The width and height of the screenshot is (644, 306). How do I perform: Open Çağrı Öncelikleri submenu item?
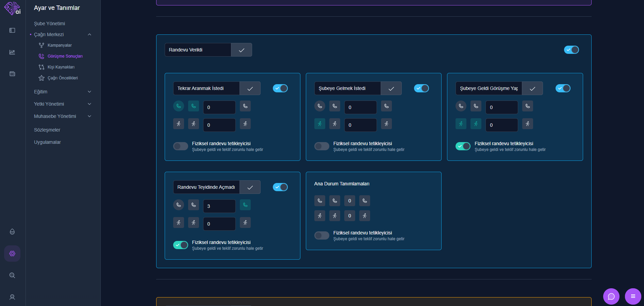coord(63,78)
